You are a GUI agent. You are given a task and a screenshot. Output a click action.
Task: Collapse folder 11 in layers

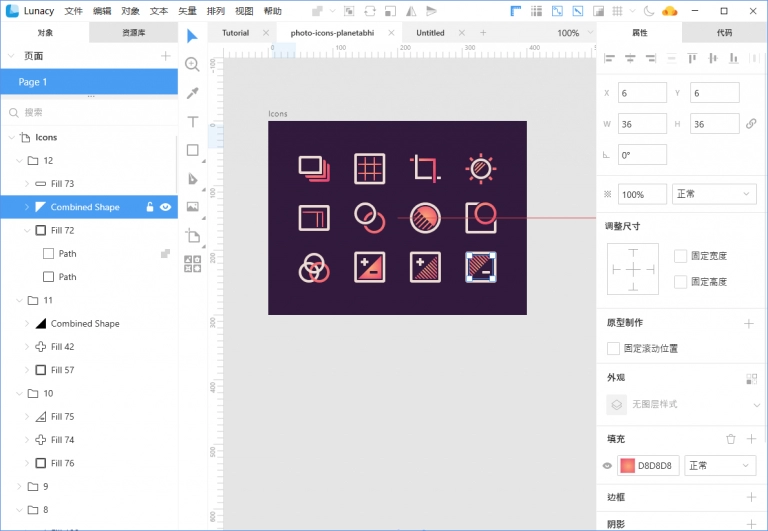click(19, 300)
